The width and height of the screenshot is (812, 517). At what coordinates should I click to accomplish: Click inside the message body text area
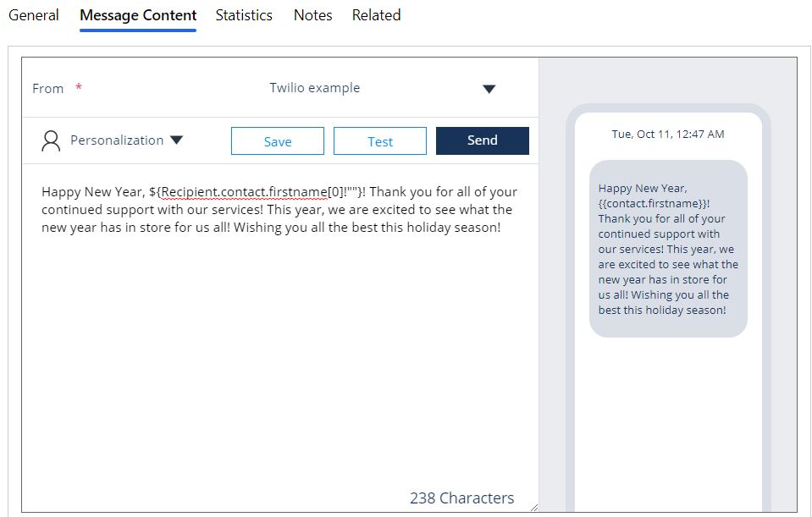click(280, 337)
